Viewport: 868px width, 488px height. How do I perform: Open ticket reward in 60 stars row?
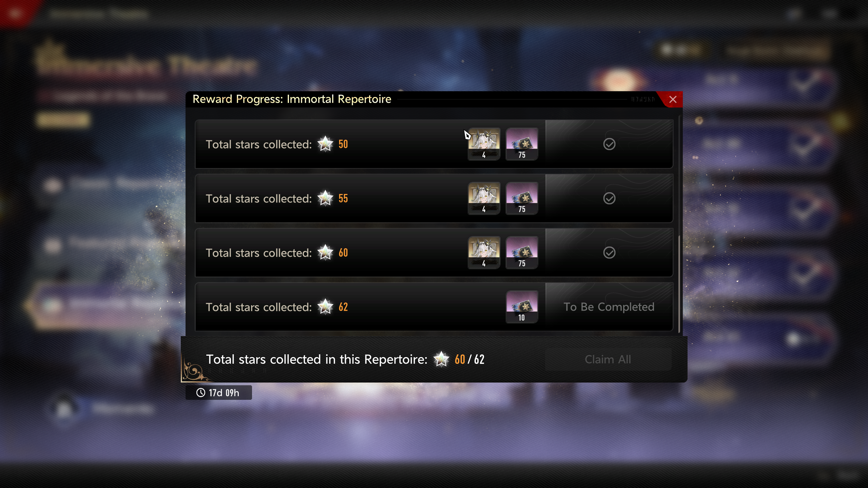click(x=522, y=252)
